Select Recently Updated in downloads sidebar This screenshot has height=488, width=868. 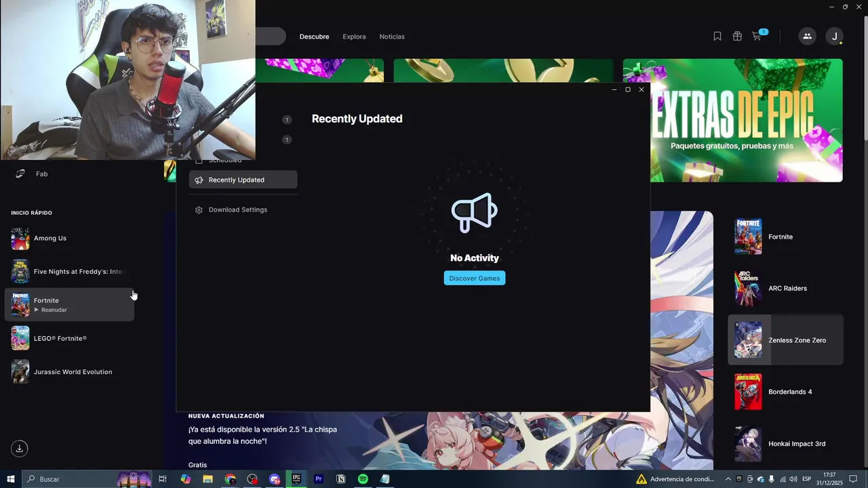point(243,180)
